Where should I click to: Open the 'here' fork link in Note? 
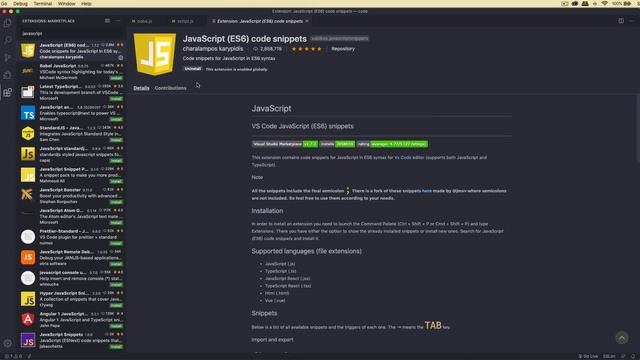427,191
